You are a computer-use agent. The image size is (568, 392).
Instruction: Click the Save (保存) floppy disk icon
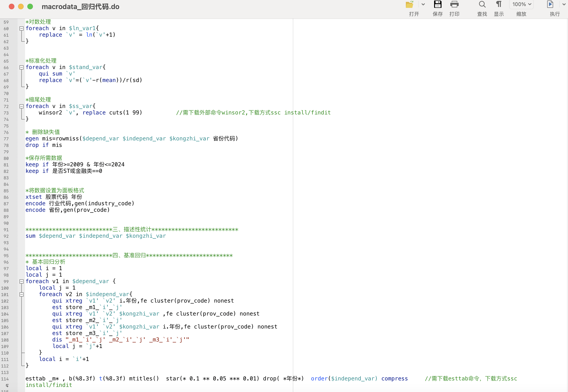pos(438,4)
